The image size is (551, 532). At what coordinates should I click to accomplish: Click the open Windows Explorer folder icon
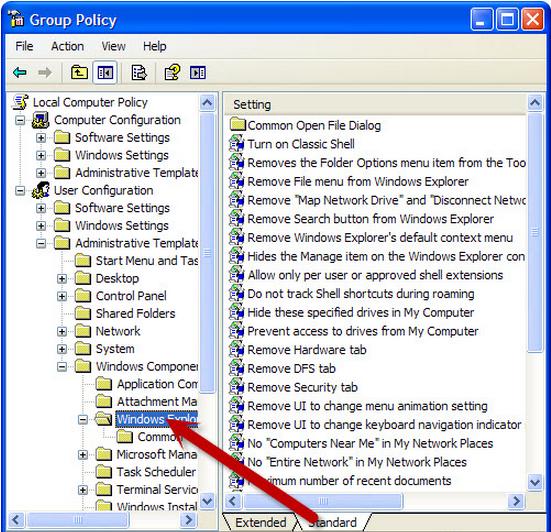(x=104, y=419)
